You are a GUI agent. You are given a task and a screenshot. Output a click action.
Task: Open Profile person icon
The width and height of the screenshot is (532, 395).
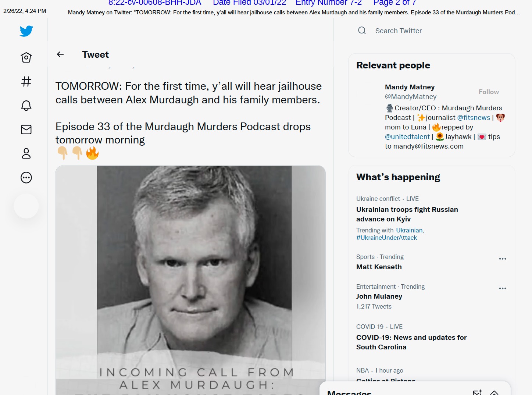pos(26,153)
